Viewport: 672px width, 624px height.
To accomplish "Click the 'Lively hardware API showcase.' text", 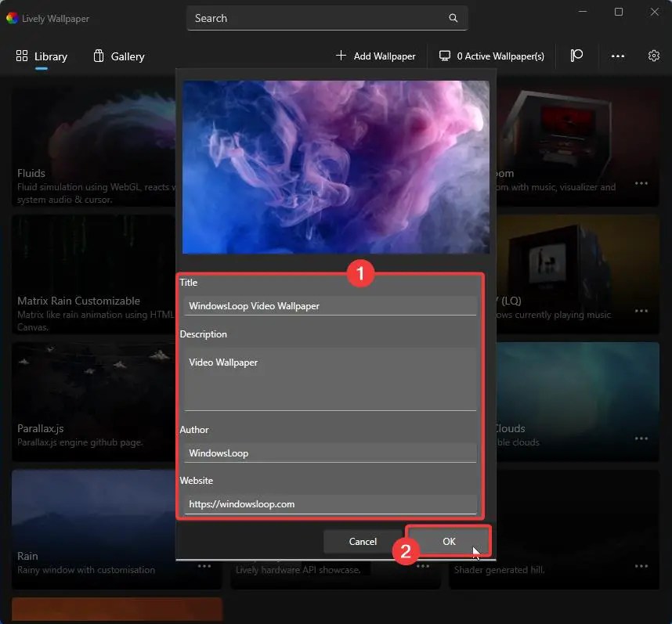I will tap(298, 570).
